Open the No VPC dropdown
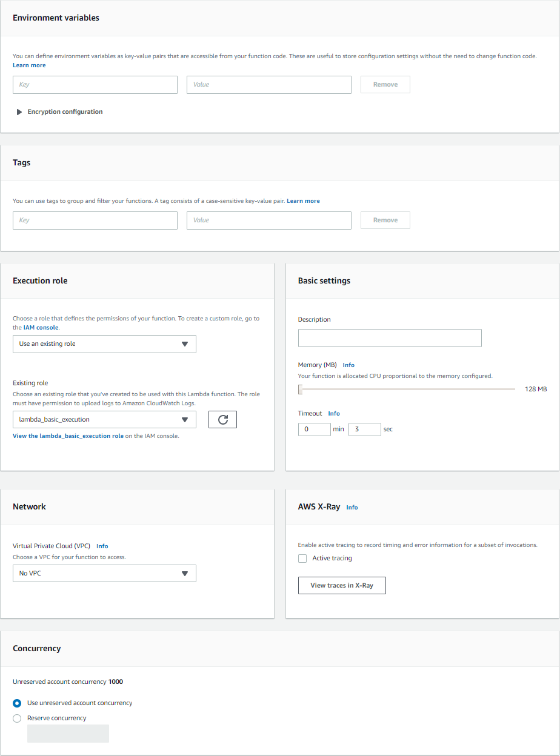The height and width of the screenshot is (756, 560). (x=104, y=574)
